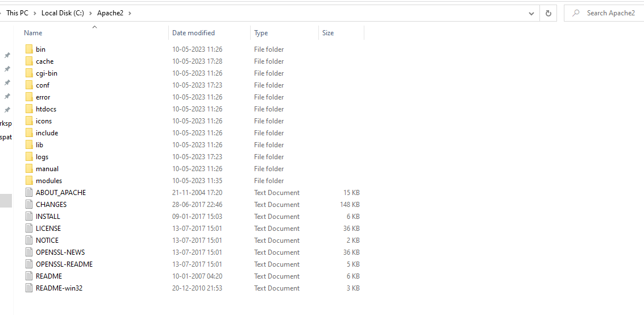Click the 2 KB size value
The width and height of the screenshot is (644, 315).
pyautogui.click(x=353, y=241)
